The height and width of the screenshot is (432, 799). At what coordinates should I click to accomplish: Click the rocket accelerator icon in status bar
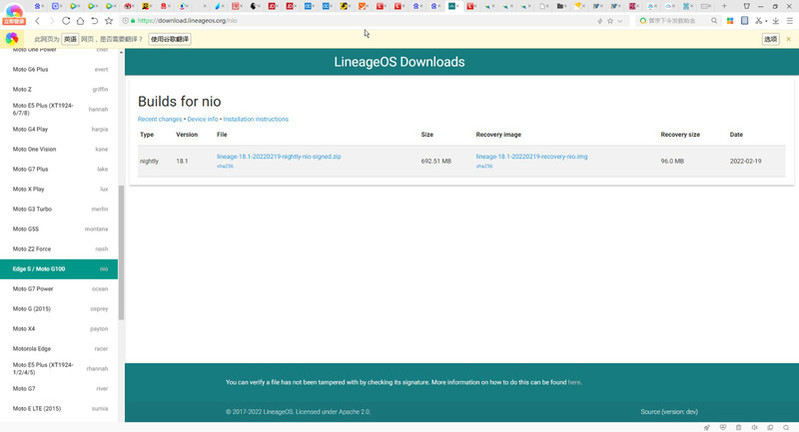(x=707, y=427)
